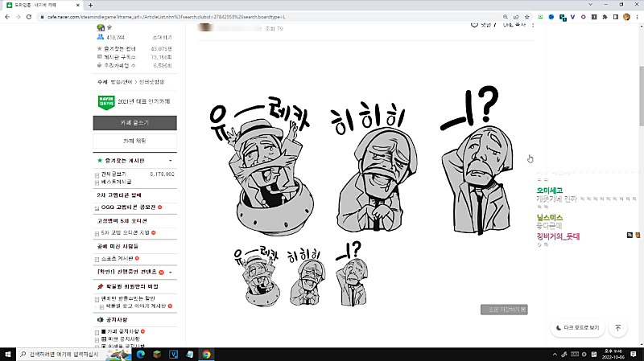Click the 초대하기 invite link
Screen dimensions: 644x361
(x=162, y=37)
